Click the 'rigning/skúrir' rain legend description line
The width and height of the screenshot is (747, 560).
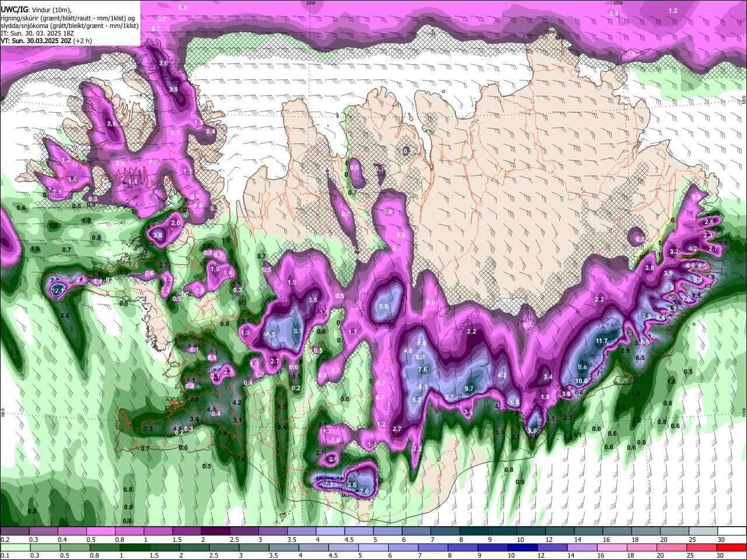coord(67,17)
